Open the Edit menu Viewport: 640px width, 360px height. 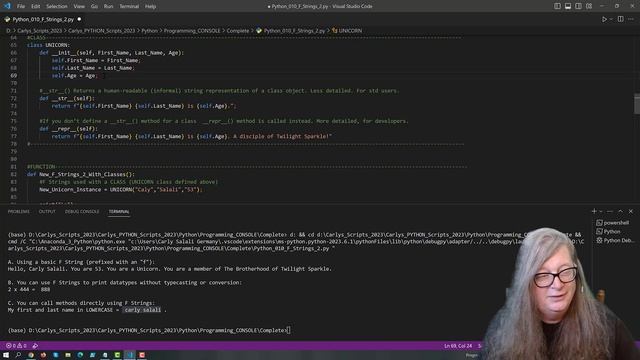coord(36,7)
